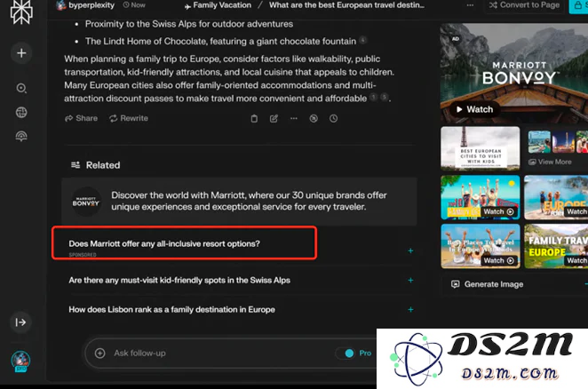Open the Family Vacation breadcrumb

(x=218, y=5)
